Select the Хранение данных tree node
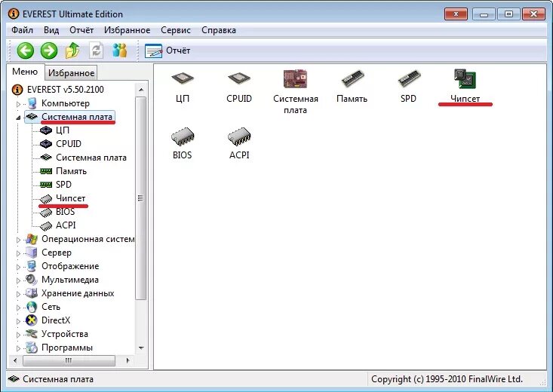The width and height of the screenshot is (553, 392). (x=70, y=293)
